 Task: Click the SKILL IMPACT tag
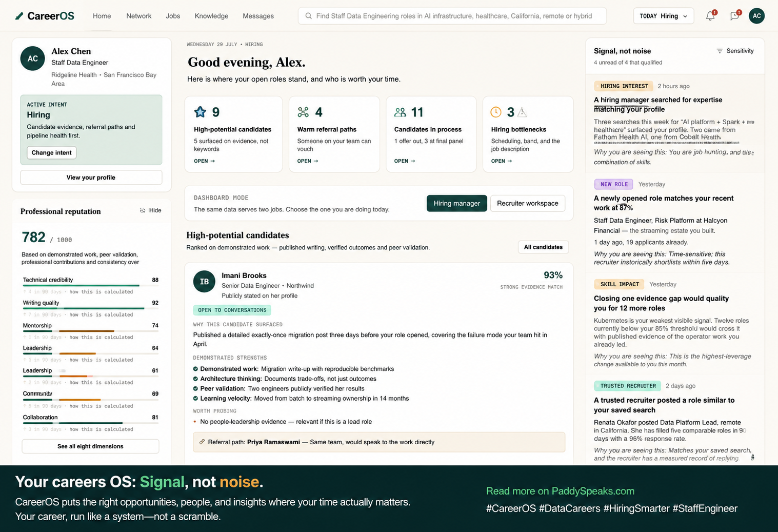click(x=619, y=284)
